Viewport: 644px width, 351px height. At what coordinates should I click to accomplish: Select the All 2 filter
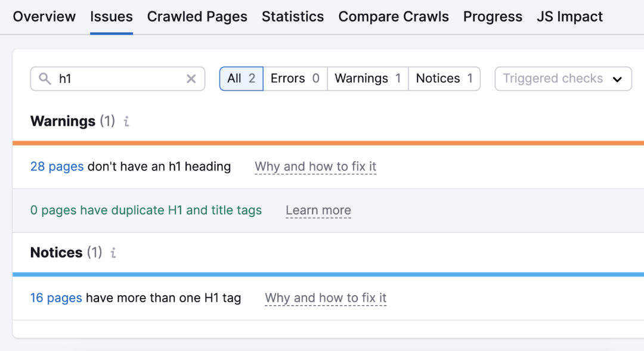point(241,79)
